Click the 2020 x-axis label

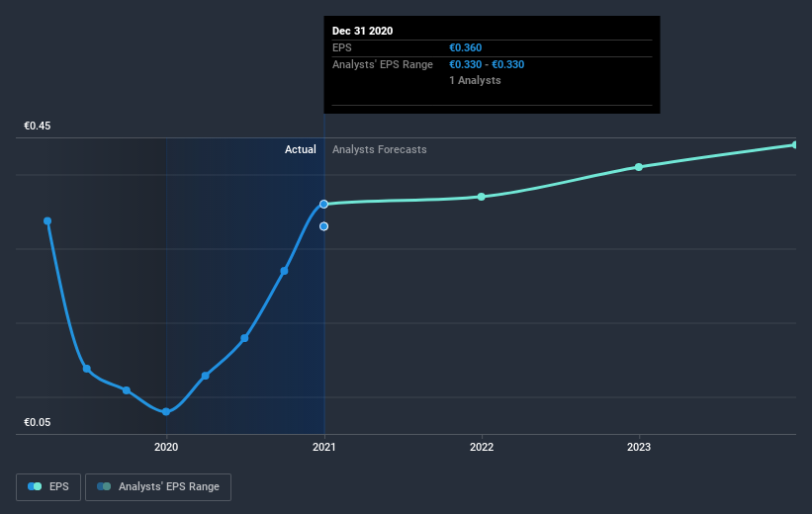tap(166, 447)
